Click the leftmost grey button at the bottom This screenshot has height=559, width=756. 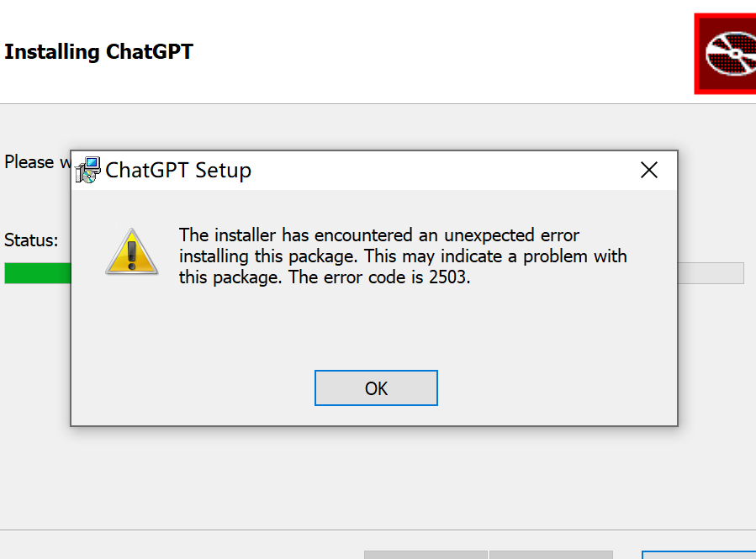pos(426,554)
